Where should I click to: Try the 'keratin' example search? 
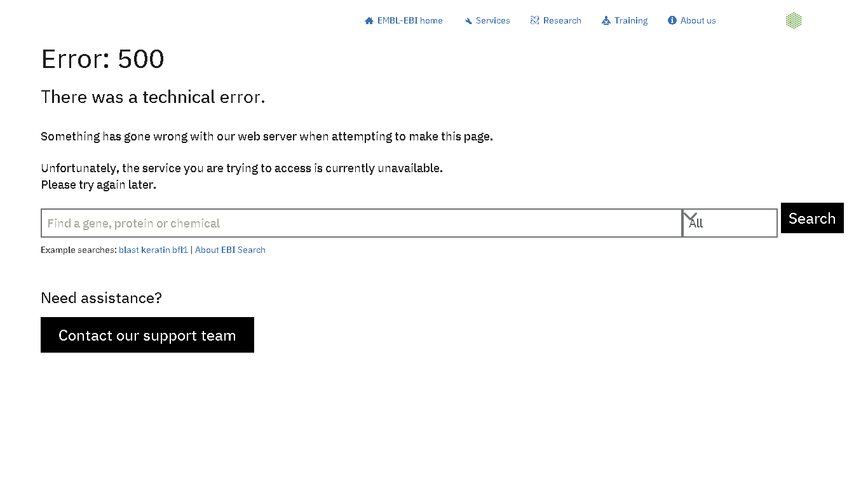click(x=155, y=250)
